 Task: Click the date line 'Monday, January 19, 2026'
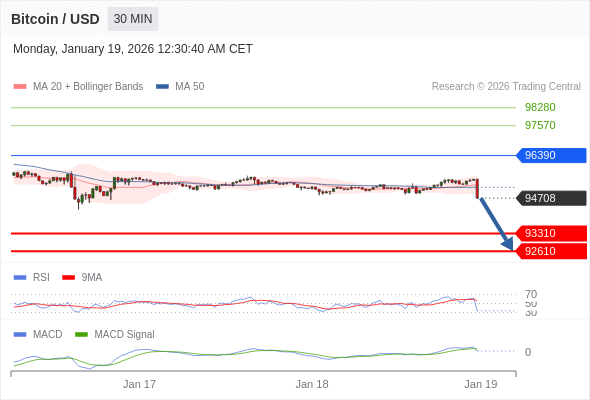tap(133, 49)
